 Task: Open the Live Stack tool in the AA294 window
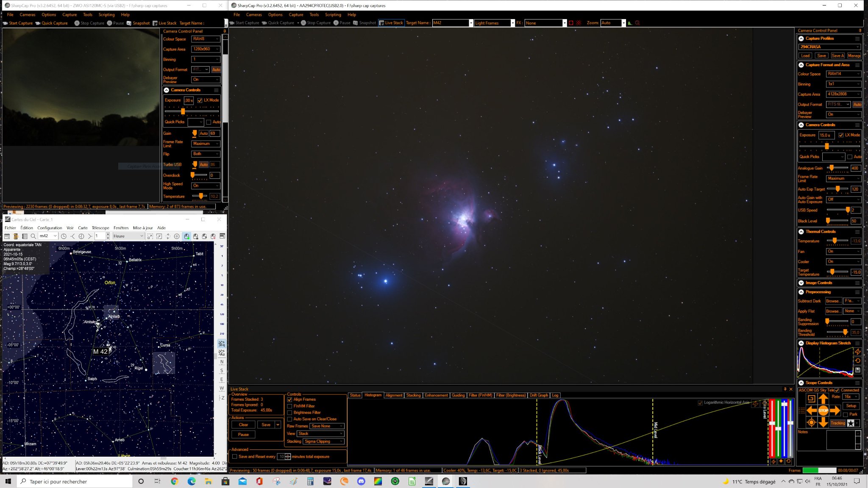point(391,23)
